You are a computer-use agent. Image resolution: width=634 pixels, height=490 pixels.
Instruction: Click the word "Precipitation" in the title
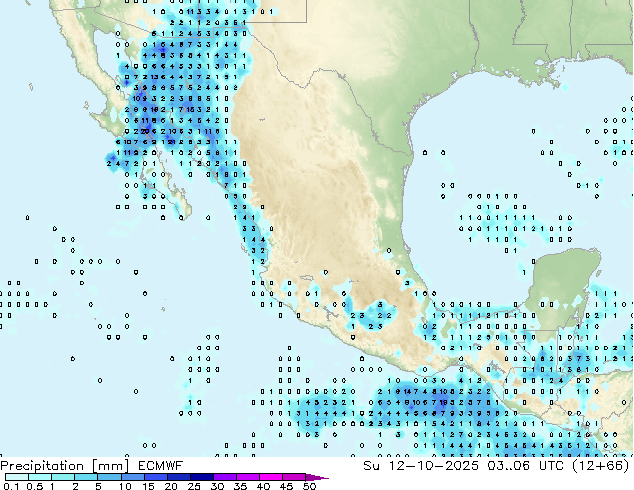42,466
